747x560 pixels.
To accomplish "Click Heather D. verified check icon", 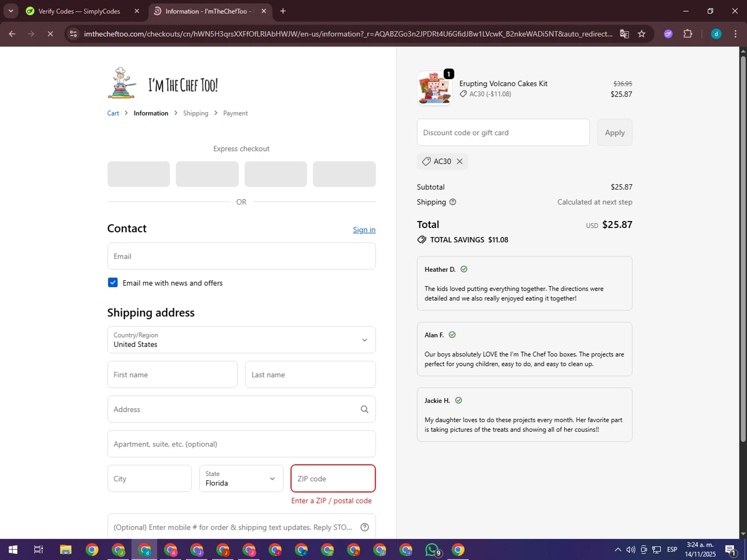I will (464, 269).
